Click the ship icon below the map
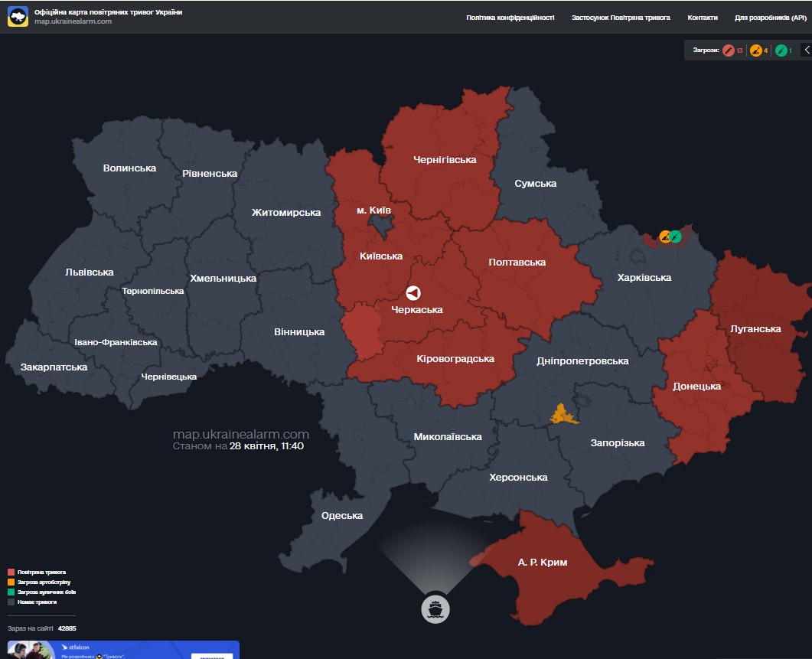Screen dimensions: 812x659 [435, 609]
